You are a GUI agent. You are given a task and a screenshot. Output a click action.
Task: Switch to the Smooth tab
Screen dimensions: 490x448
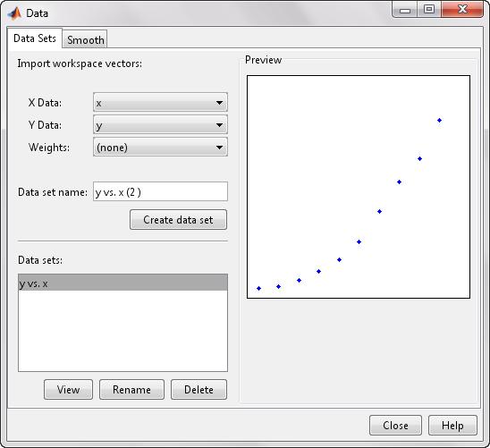pos(85,39)
